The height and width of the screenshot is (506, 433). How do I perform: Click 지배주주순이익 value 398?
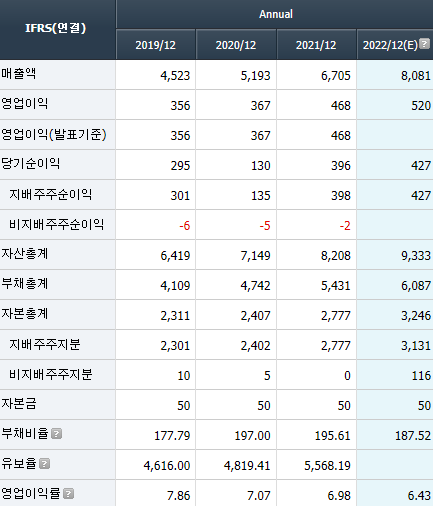341,196
